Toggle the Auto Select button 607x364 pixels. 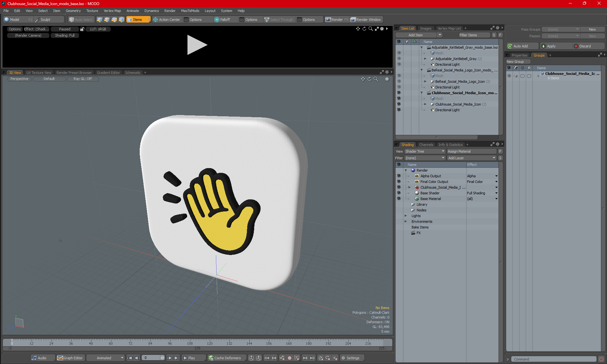81,20
